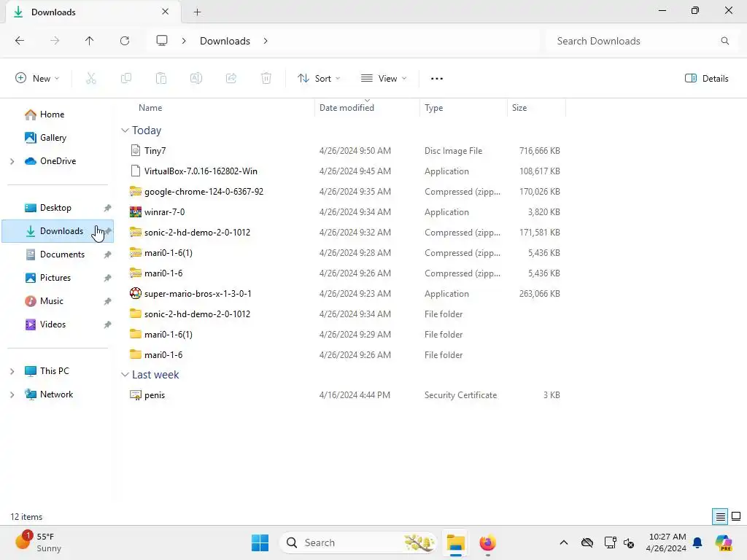Select VirtualBox-7.0.16-162802-Win file

click(x=201, y=171)
